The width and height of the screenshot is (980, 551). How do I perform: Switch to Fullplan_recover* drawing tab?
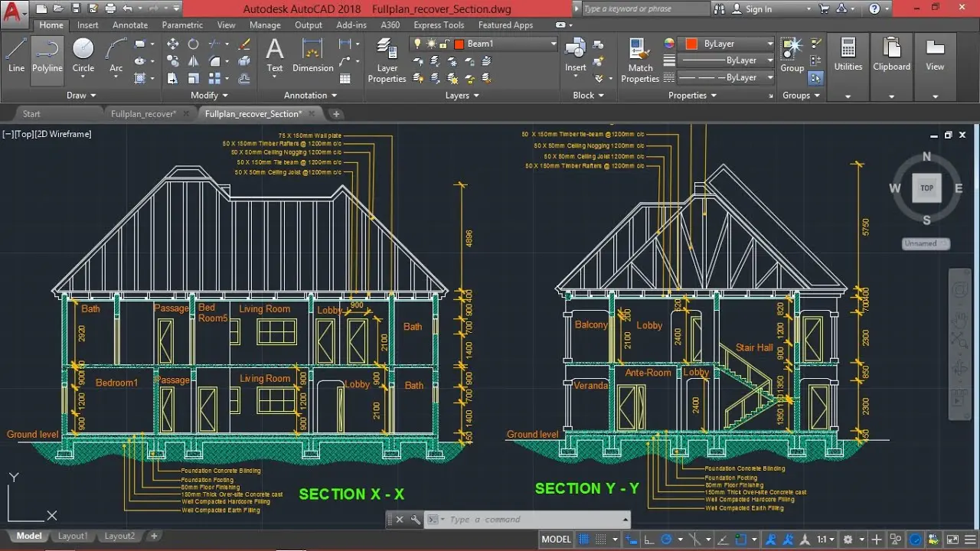(143, 114)
